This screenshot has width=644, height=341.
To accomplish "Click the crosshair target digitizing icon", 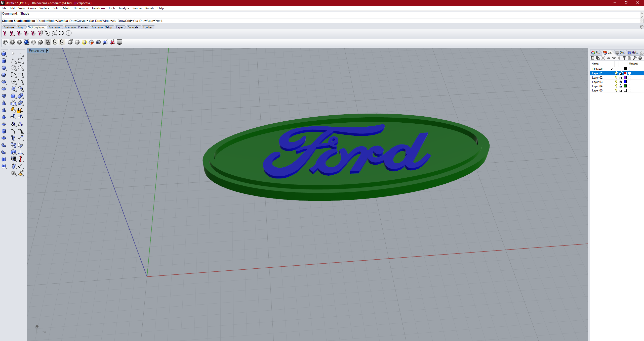I will (x=69, y=33).
